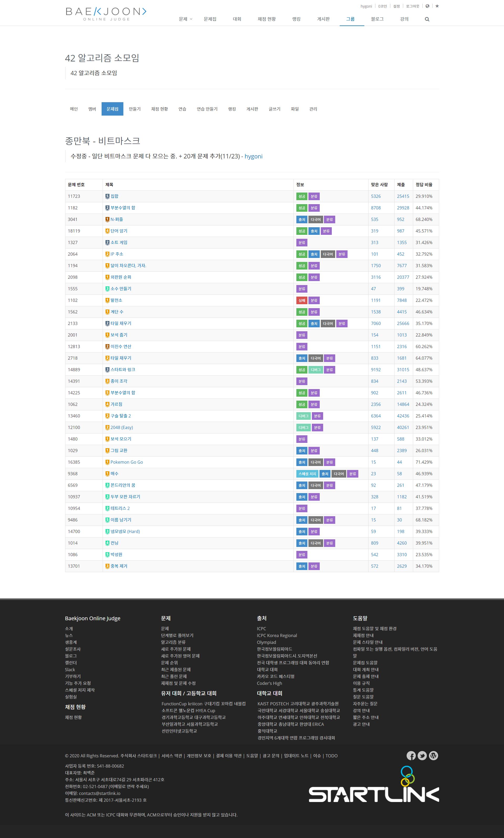The width and height of the screenshot is (504, 838).
Task: Open the globe language icon
Action: tap(427, 6)
